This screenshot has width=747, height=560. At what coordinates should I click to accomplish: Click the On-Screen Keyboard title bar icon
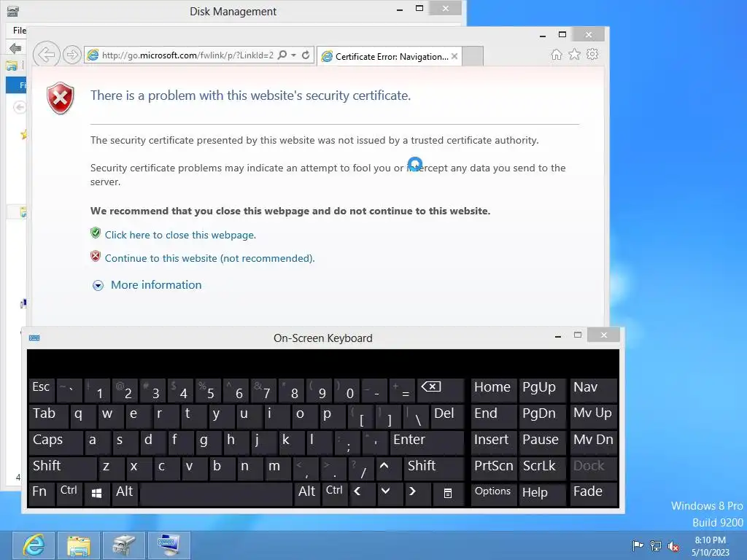(x=34, y=338)
